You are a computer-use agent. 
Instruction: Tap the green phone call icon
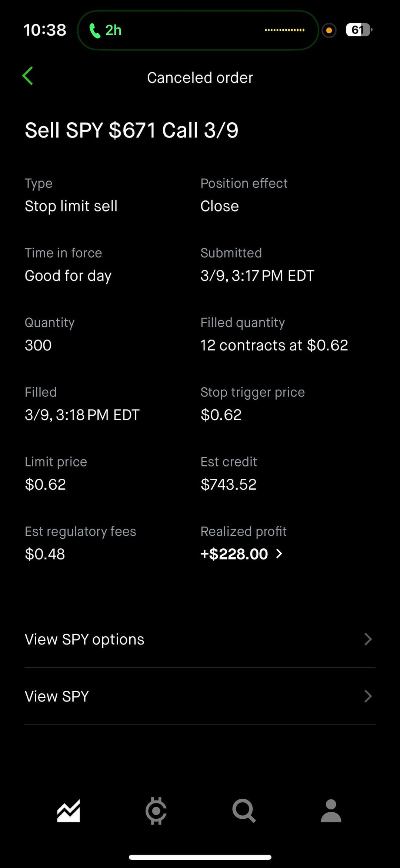[x=95, y=30]
